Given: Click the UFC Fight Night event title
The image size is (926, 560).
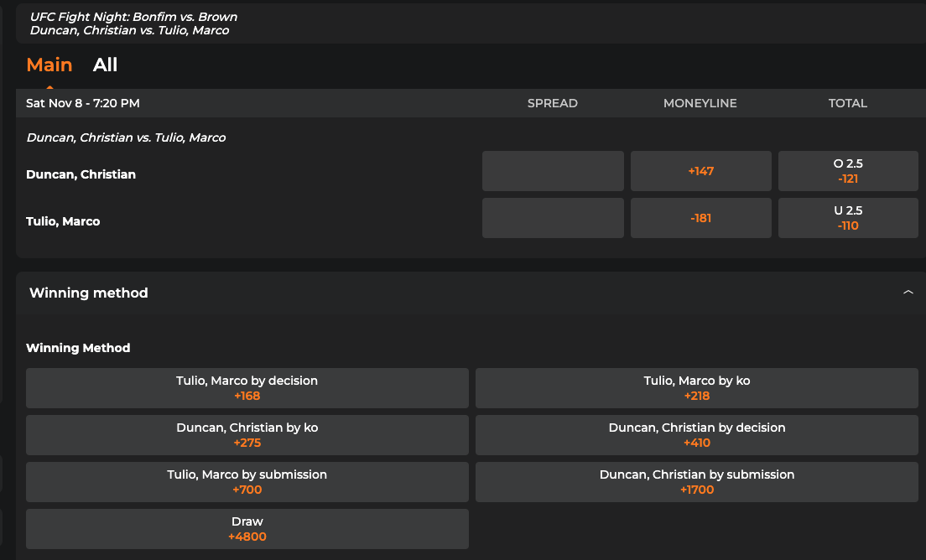Looking at the screenshot, I should point(133,17).
